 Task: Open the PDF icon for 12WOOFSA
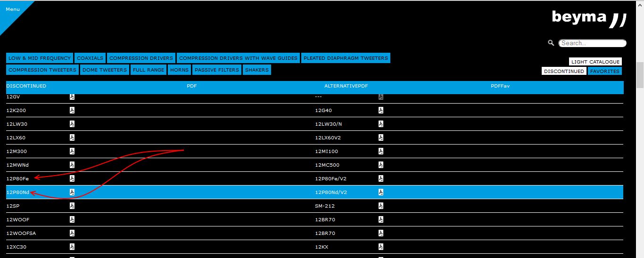tap(72, 233)
